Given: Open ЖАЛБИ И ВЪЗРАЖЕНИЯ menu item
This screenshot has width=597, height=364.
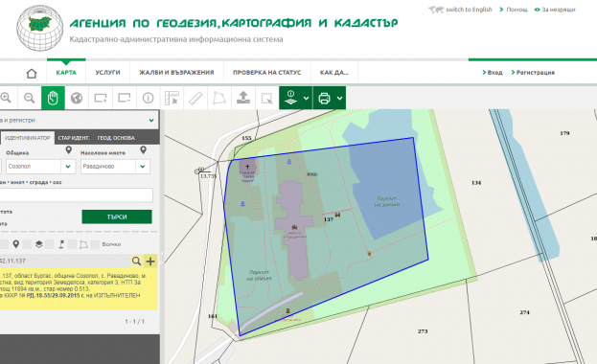Looking at the screenshot, I should pos(176,73).
